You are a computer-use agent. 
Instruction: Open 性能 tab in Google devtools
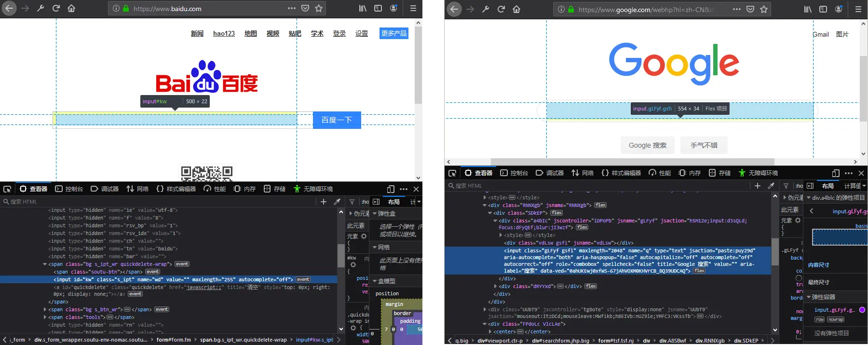(x=660, y=173)
